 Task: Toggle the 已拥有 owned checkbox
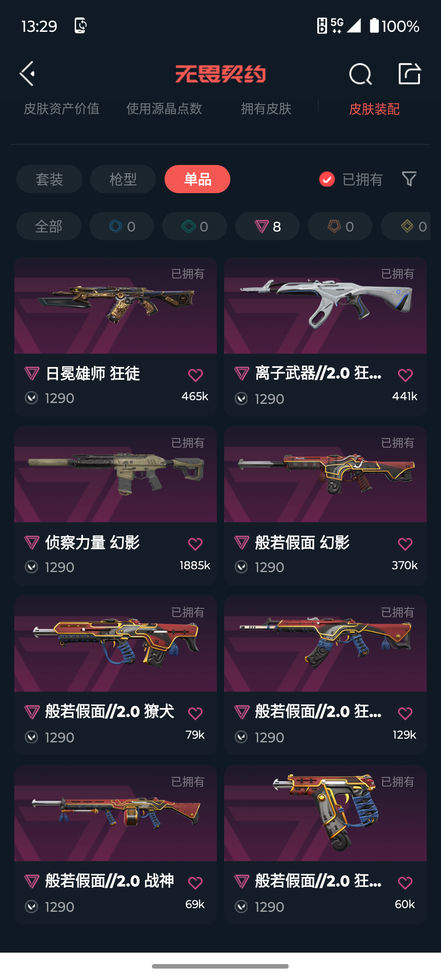(327, 179)
